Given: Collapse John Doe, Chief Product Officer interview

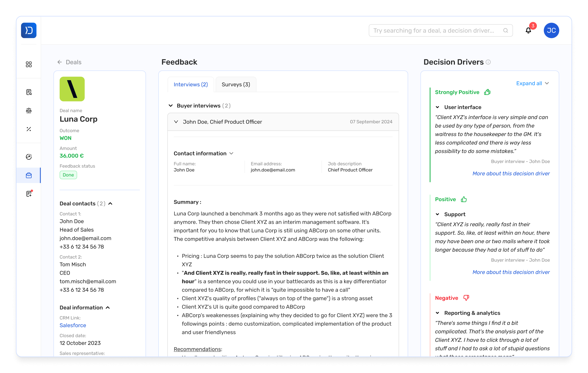Looking at the screenshot, I should (x=176, y=122).
